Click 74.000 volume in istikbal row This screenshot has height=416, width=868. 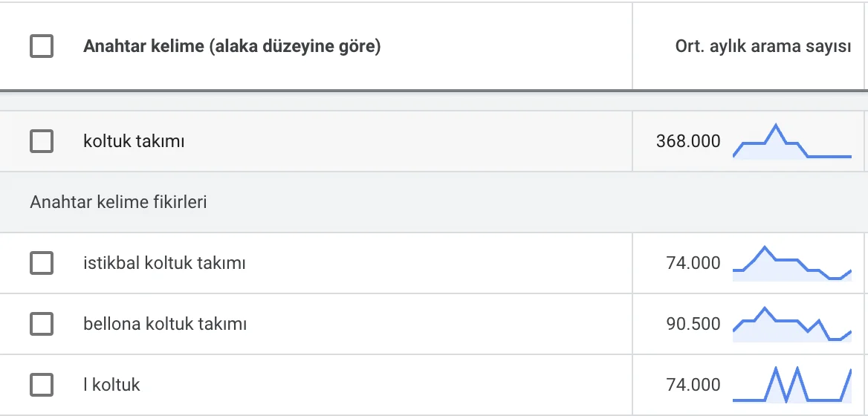[x=693, y=263]
